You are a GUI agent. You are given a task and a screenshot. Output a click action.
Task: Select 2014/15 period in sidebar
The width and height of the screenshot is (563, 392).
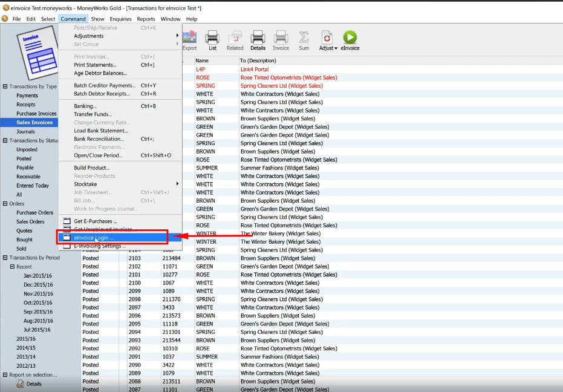[26, 347]
